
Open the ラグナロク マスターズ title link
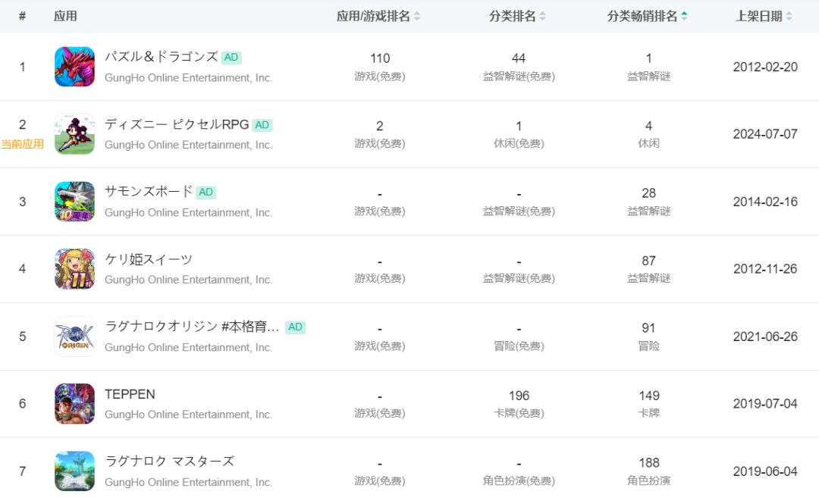pyautogui.click(x=169, y=461)
